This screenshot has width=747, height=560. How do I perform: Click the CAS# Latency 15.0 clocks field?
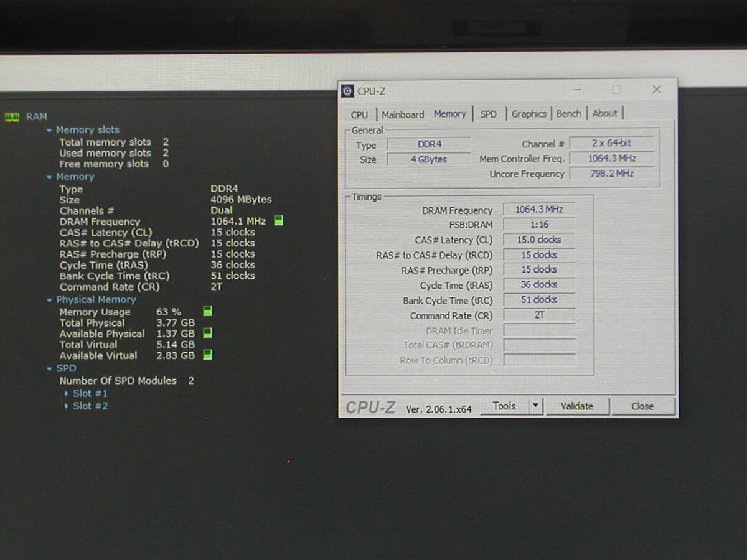[539, 240]
